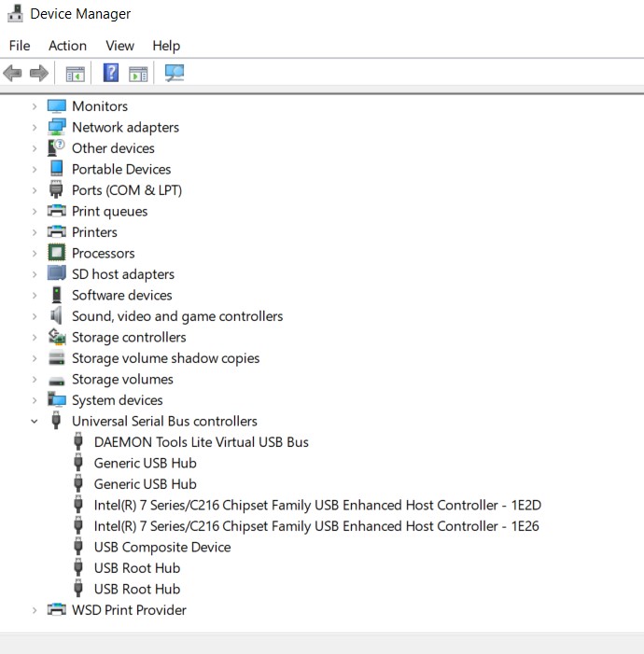Screen dimensions: 644x654
Task: Open the Action menu
Action: tap(67, 46)
